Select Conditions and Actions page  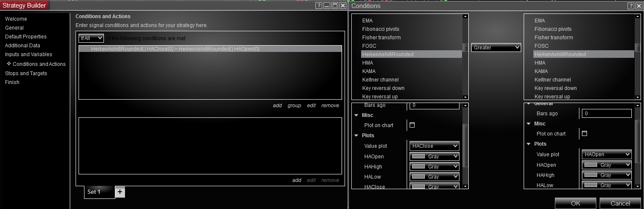(x=39, y=64)
